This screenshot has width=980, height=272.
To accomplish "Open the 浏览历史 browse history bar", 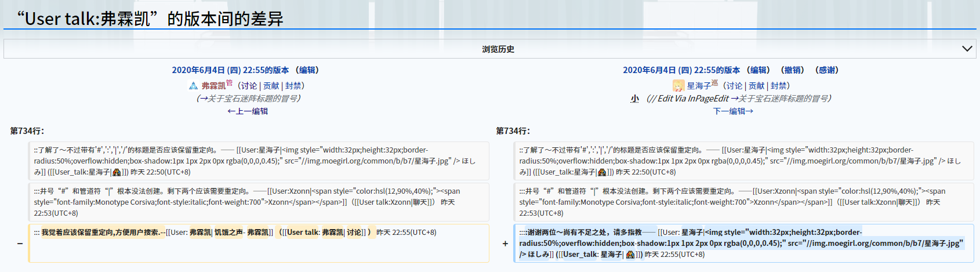I will [490, 49].
